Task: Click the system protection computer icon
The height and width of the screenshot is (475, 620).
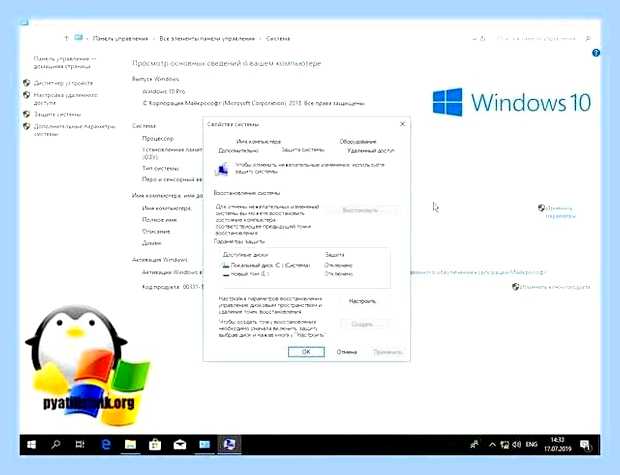Action: 222,169
